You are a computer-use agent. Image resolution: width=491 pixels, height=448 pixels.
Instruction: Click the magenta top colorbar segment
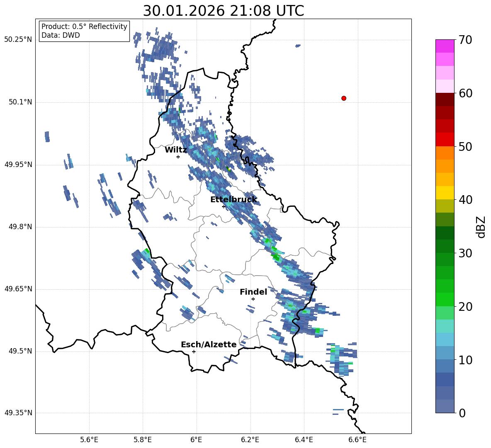tap(445, 46)
